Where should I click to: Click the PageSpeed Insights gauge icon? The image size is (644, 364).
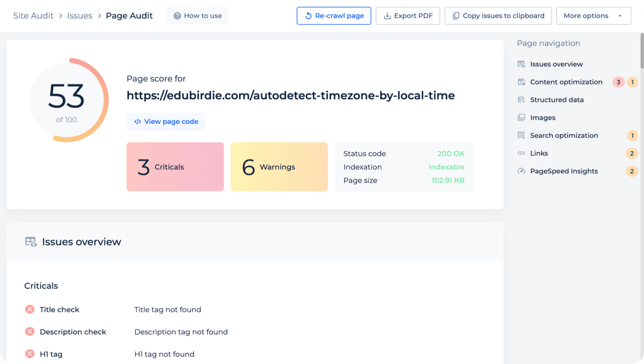(x=521, y=172)
